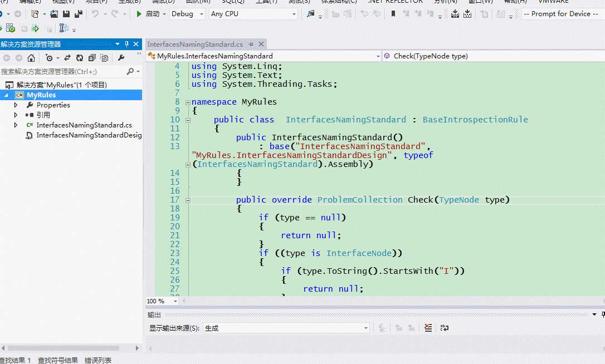Click the Refresh icon in Solution Explorer

click(x=80, y=58)
